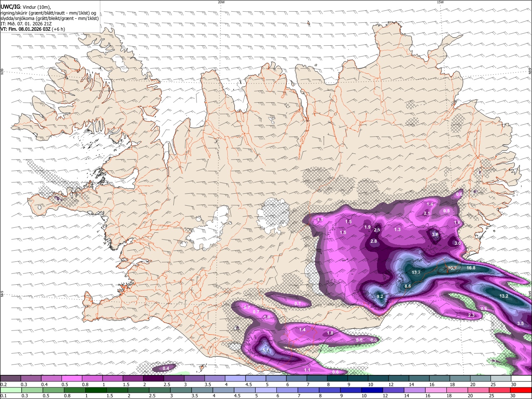Click the 1.8 precipitation value near the south coast

click(x=330, y=333)
